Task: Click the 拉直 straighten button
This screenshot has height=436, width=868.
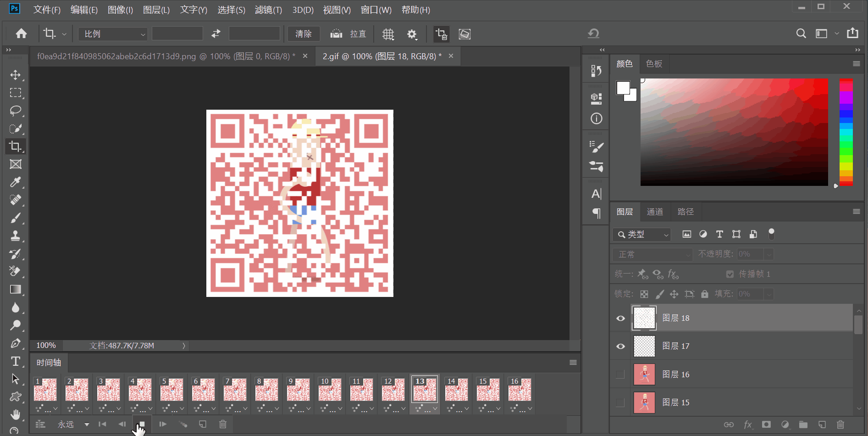Action: point(348,34)
